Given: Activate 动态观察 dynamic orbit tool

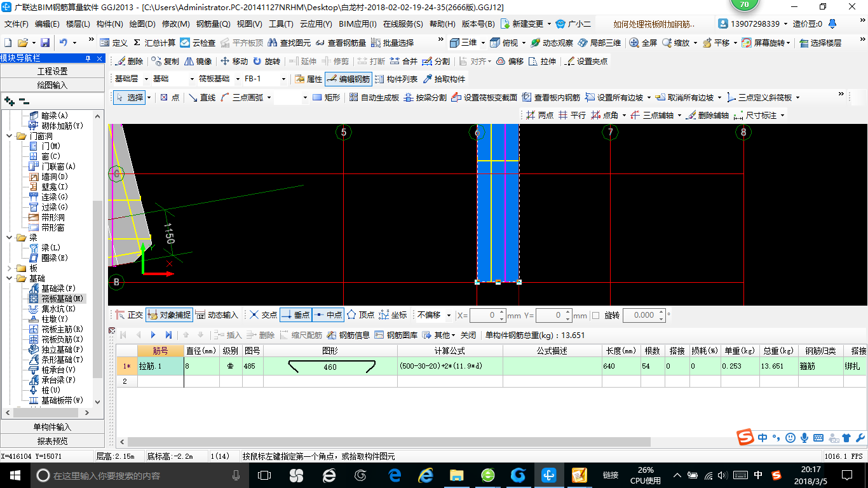Looking at the screenshot, I should pos(552,43).
